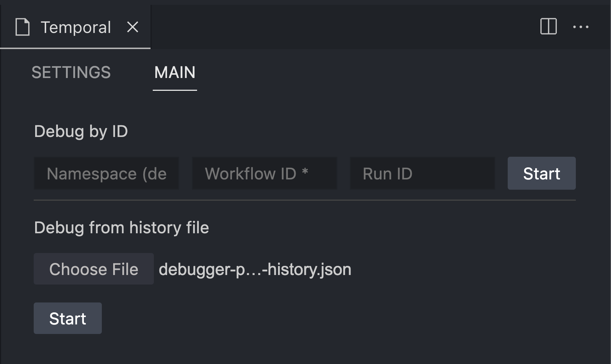
Task: Focus the Namespace input field
Action: (107, 173)
